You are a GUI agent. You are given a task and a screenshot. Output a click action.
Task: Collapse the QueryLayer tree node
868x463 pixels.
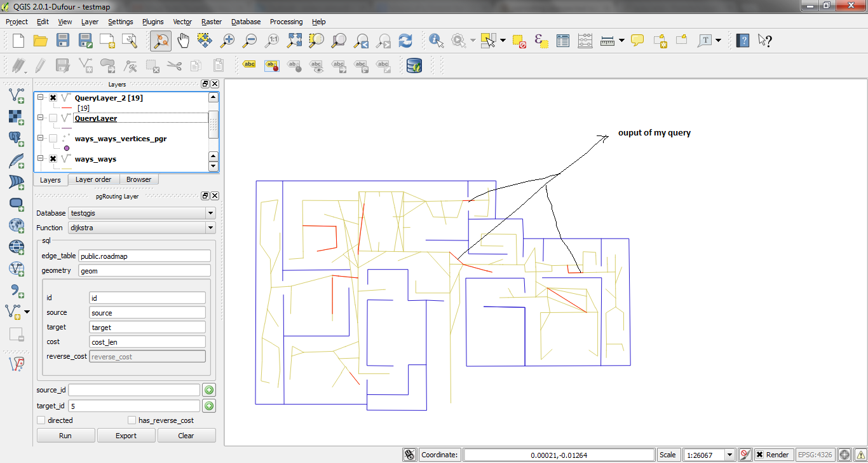tap(41, 118)
